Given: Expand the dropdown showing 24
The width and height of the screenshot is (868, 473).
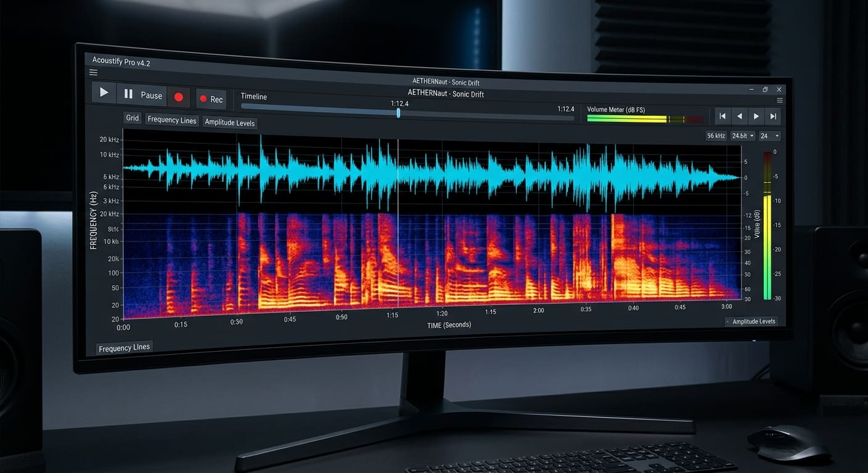Looking at the screenshot, I should click(x=769, y=135).
